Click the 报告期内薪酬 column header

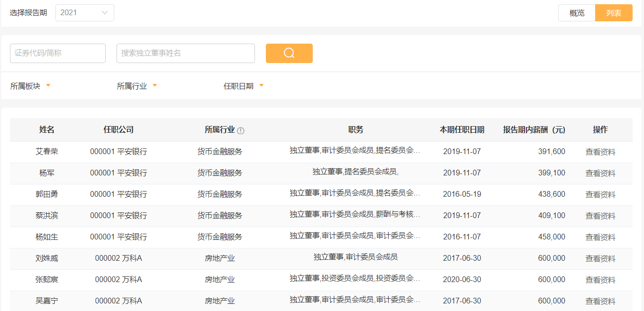[x=534, y=130]
